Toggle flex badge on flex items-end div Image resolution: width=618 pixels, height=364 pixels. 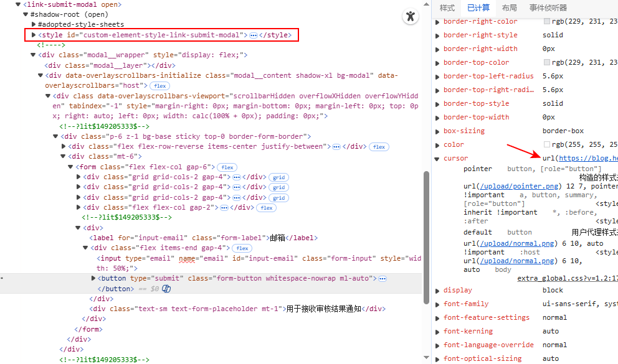[x=242, y=248]
